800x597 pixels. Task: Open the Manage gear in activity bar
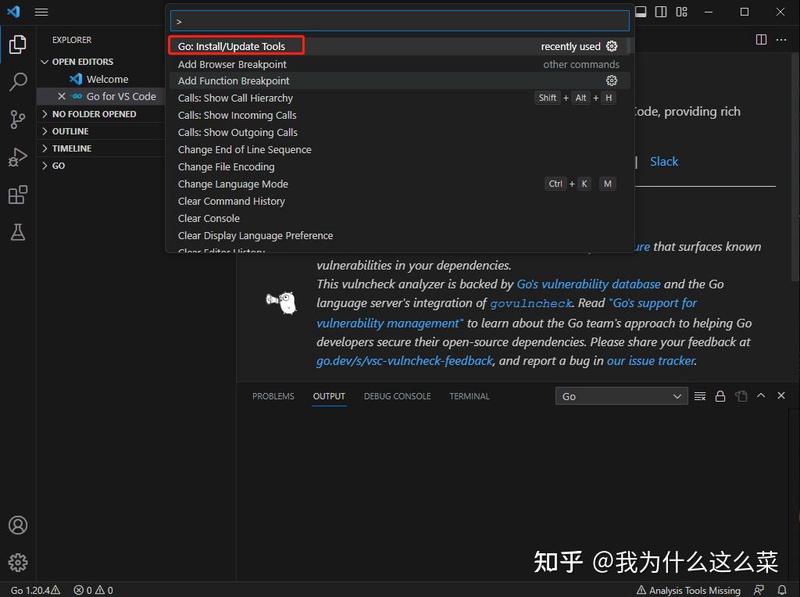tap(18, 562)
